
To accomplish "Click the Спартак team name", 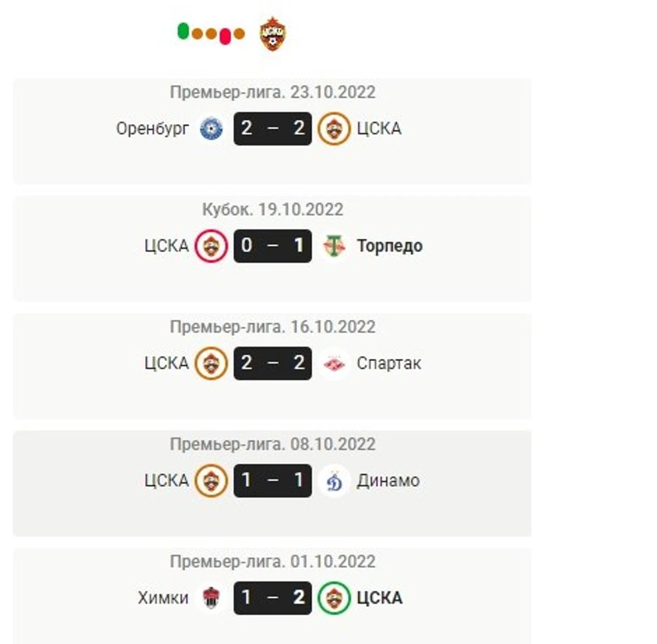I will [389, 363].
